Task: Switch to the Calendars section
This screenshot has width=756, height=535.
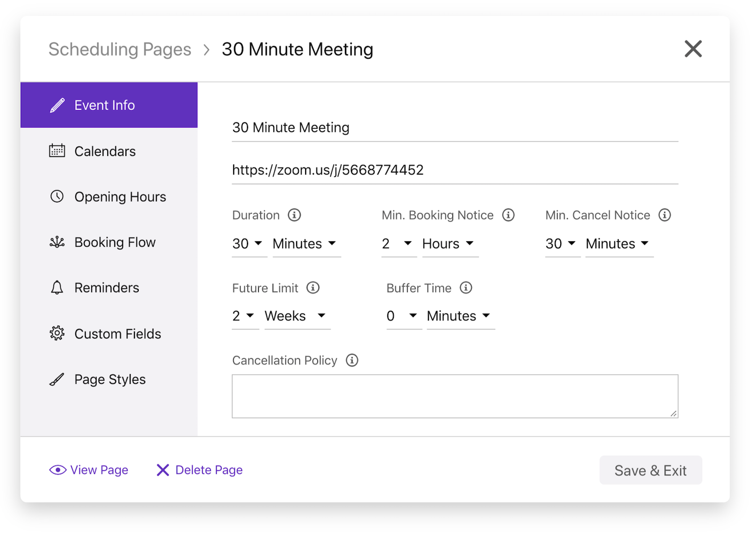Action: coord(105,151)
